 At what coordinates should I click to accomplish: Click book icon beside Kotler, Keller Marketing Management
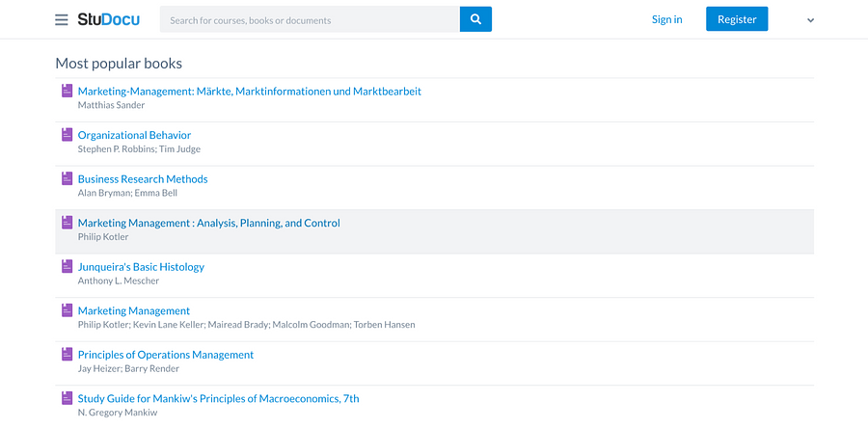coord(67,310)
